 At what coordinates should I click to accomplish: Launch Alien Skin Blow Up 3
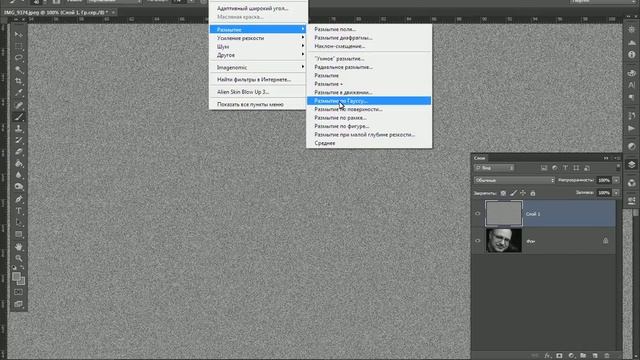(x=258, y=92)
